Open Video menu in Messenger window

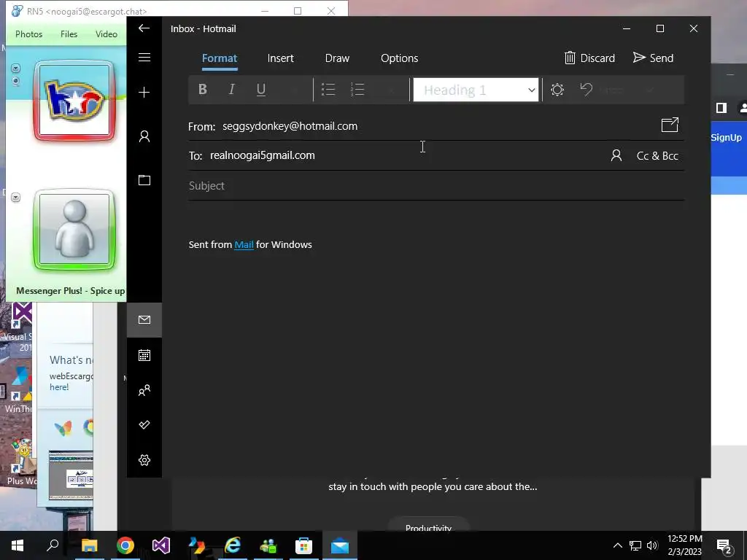click(107, 34)
